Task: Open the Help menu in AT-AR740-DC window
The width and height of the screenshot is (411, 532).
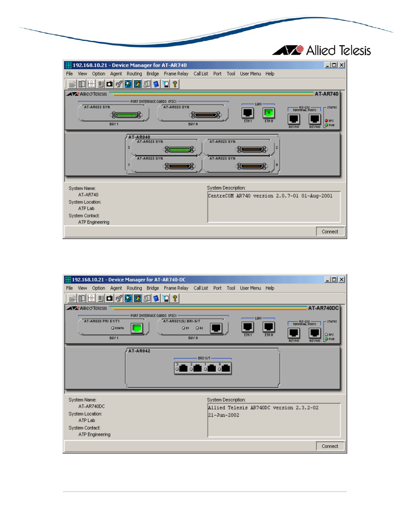Action: point(270,288)
